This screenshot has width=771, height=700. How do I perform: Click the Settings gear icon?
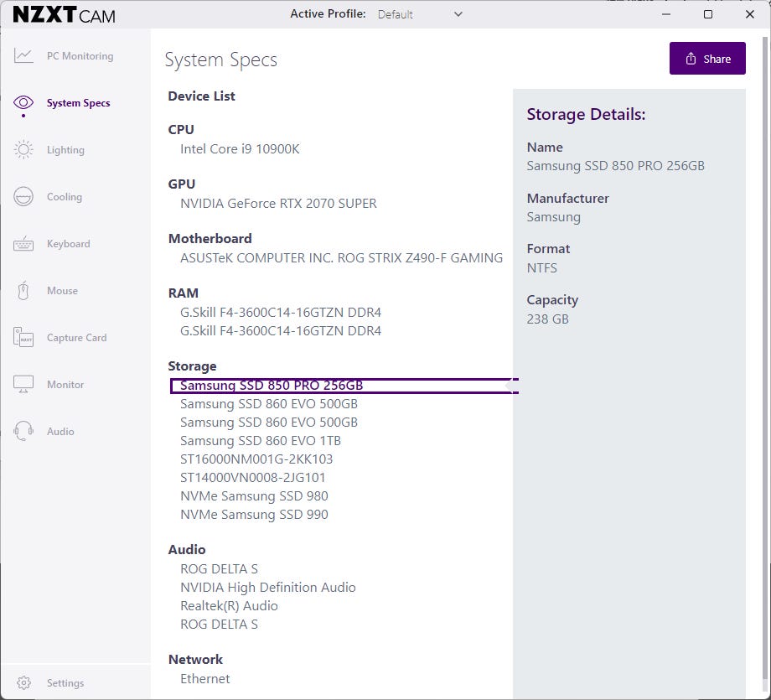coord(23,682)
